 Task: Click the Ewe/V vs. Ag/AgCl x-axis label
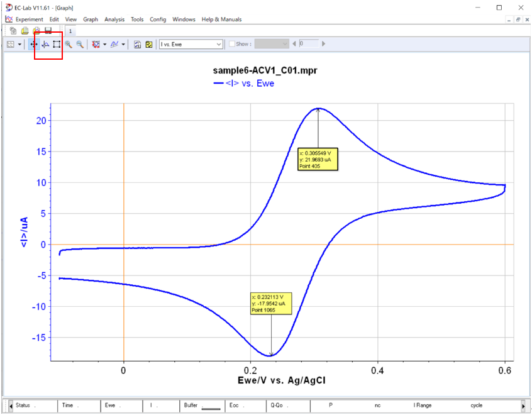pyautogui.click(x=282, y=380)
